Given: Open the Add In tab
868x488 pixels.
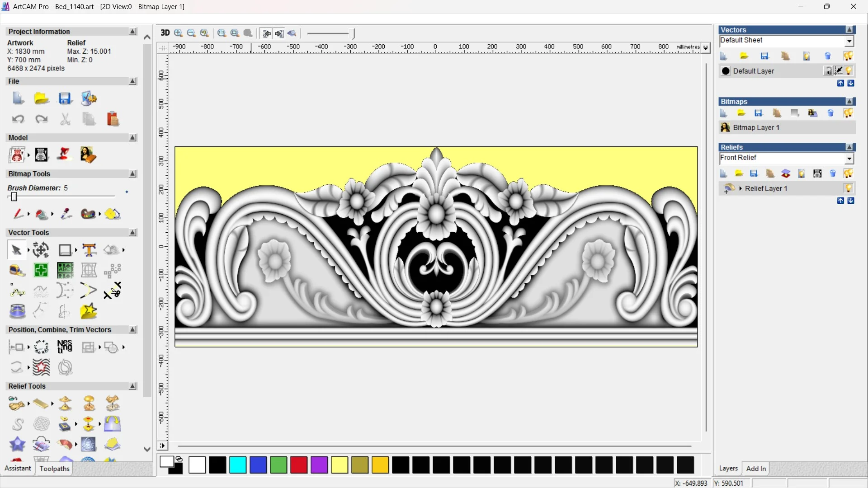Looking at the screenshot, I should pyautogui.click(x=756, y=469).
